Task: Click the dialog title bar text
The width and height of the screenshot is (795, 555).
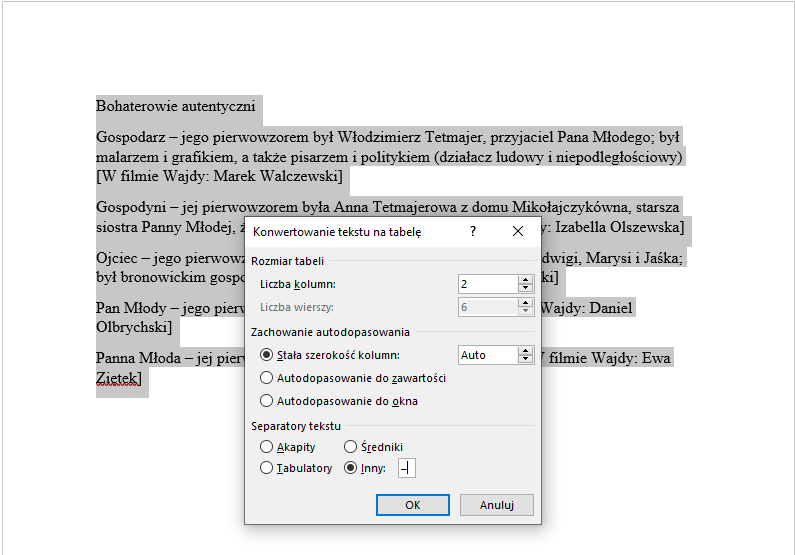Action: [337, 232]
